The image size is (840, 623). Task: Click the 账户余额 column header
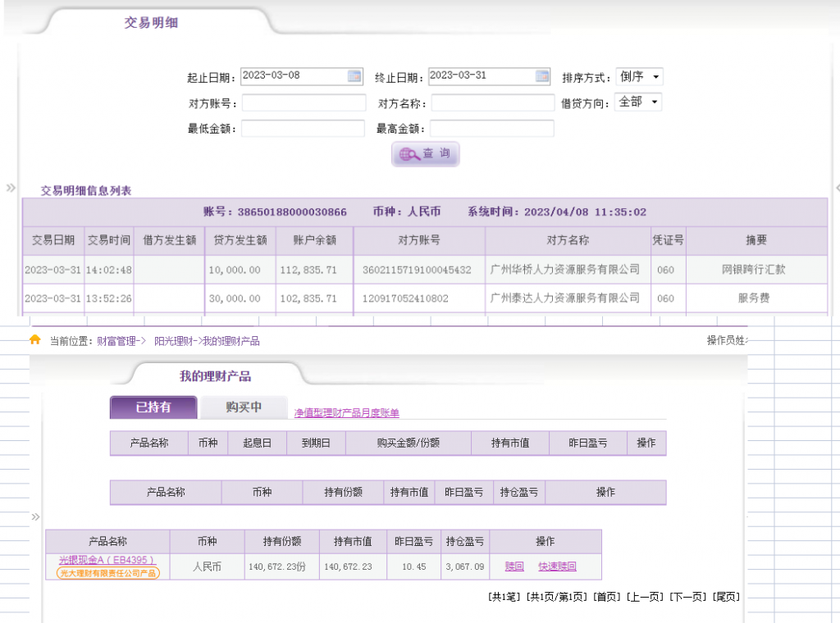(x=314, y=240)
